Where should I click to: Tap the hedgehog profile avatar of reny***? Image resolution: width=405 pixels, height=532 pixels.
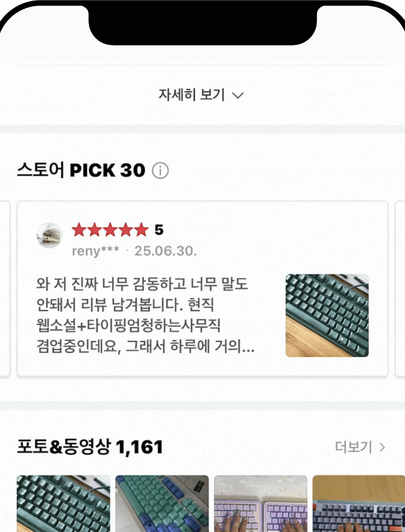49,235
